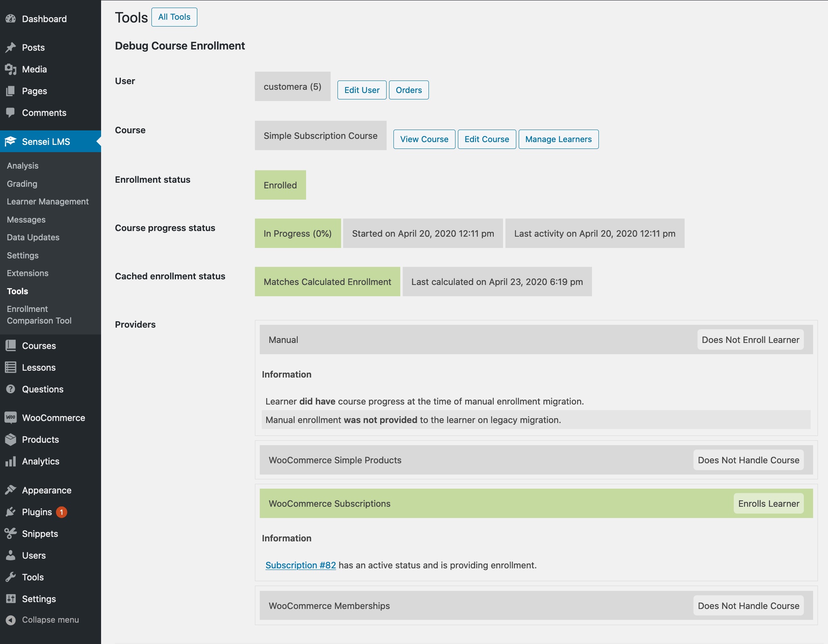Click the Products box icon
The width and height of the screenshot is (828, 644).
(x=10, y=440)
